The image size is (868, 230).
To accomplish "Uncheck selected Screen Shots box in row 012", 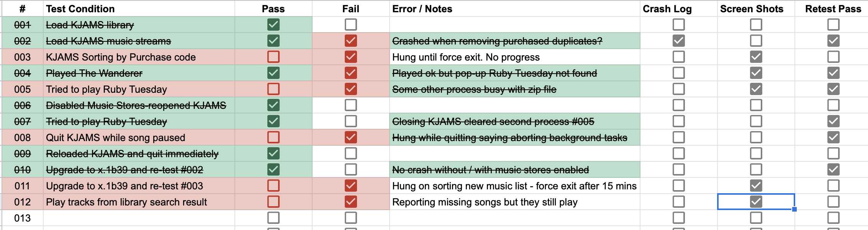I will (756, 202).
